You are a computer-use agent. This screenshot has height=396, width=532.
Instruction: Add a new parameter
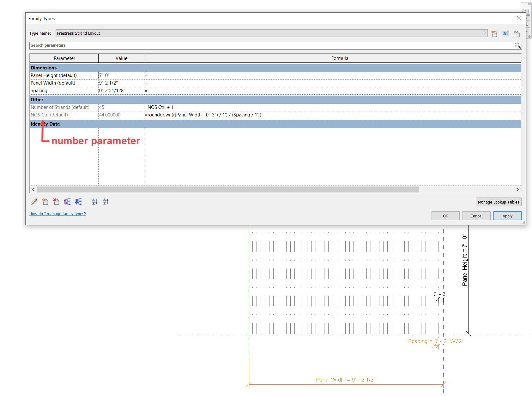[45, 202]
